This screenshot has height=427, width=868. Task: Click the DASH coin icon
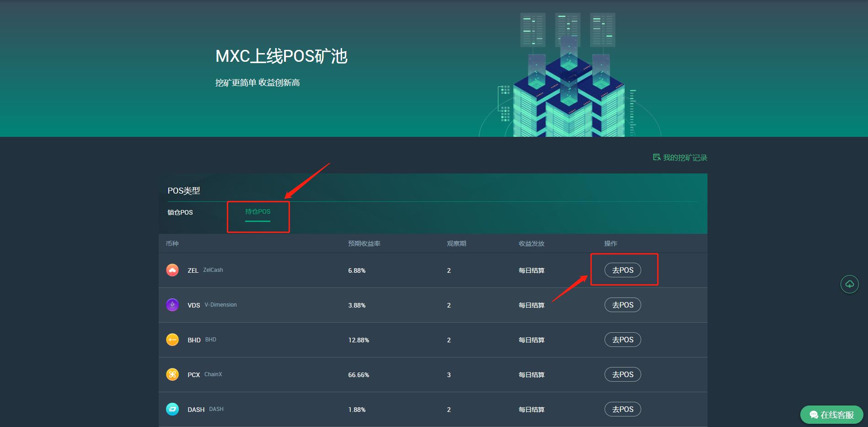pyautogui.click(x=172, y=409)
